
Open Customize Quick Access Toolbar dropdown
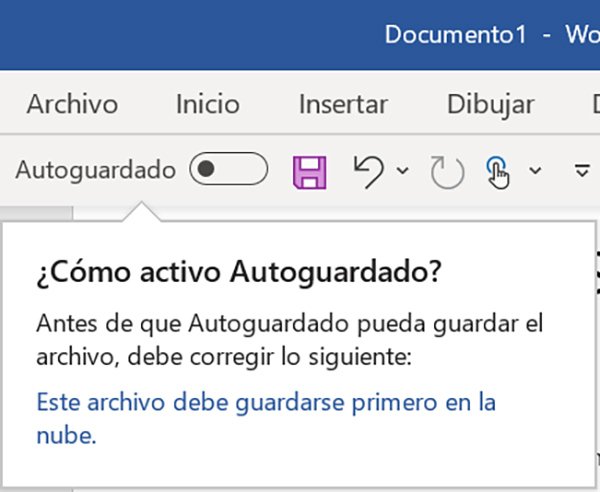pyautogui.click(x=582, y=170)
